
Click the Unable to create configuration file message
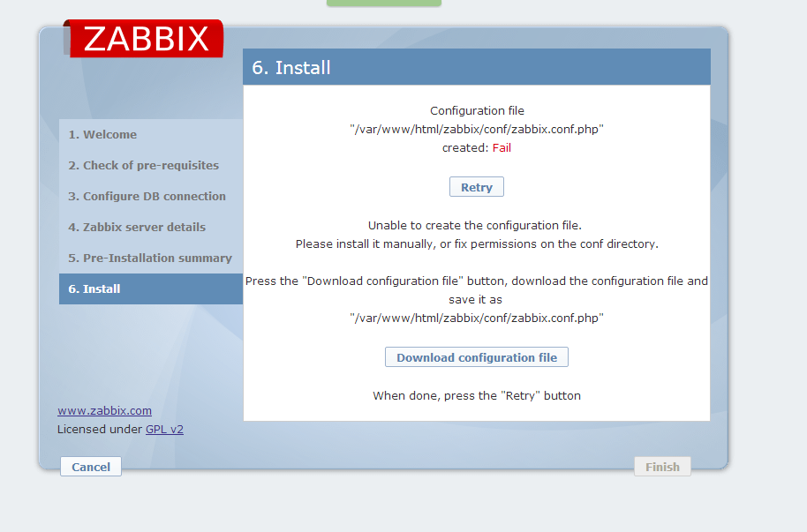click(x=474, y=225)
